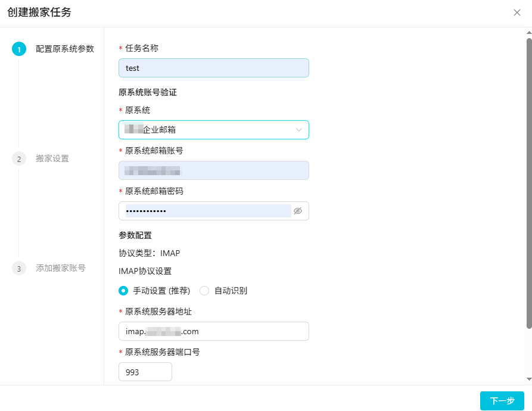The height and width of the screenshot is (411, 532).
Task: Click the 下一步 button
Action: [502, 401]
